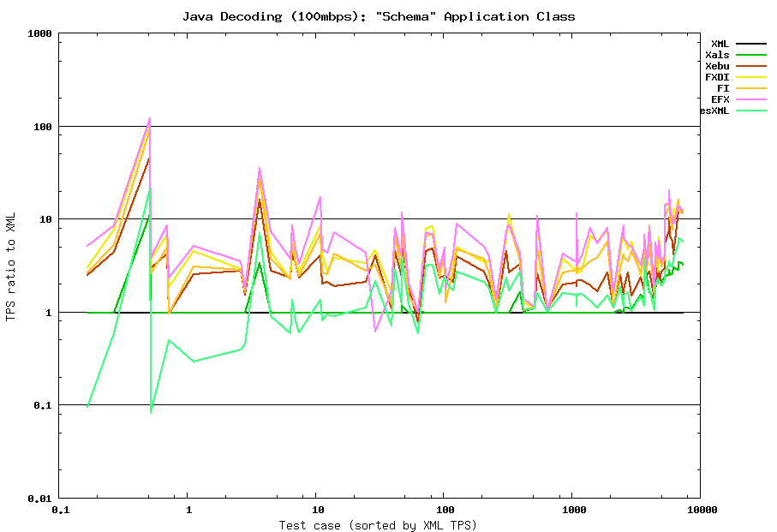
Task: Select the FXDI legend label
Action: coord(717,77)
